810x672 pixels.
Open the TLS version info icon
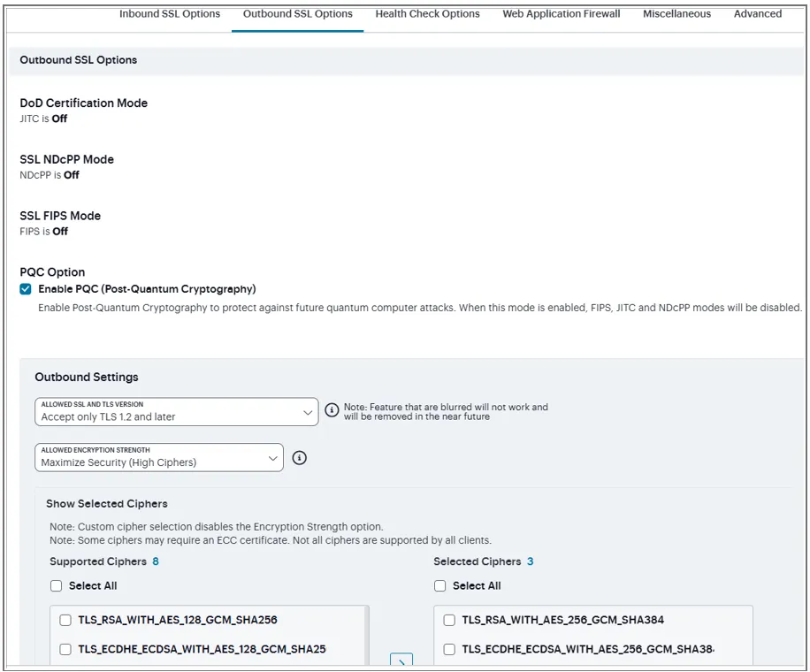[x=332, y=410]
